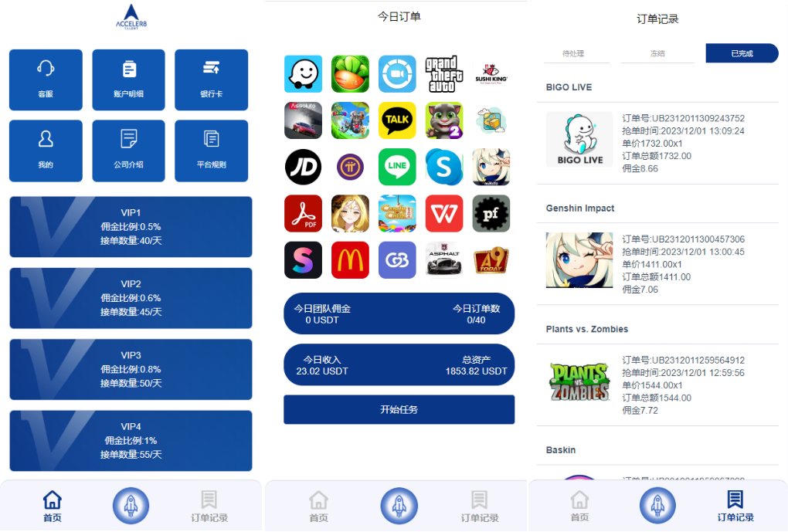Tap the LINE app icon
The height and width of the screenshot is (532, 788).
point(397,167)
